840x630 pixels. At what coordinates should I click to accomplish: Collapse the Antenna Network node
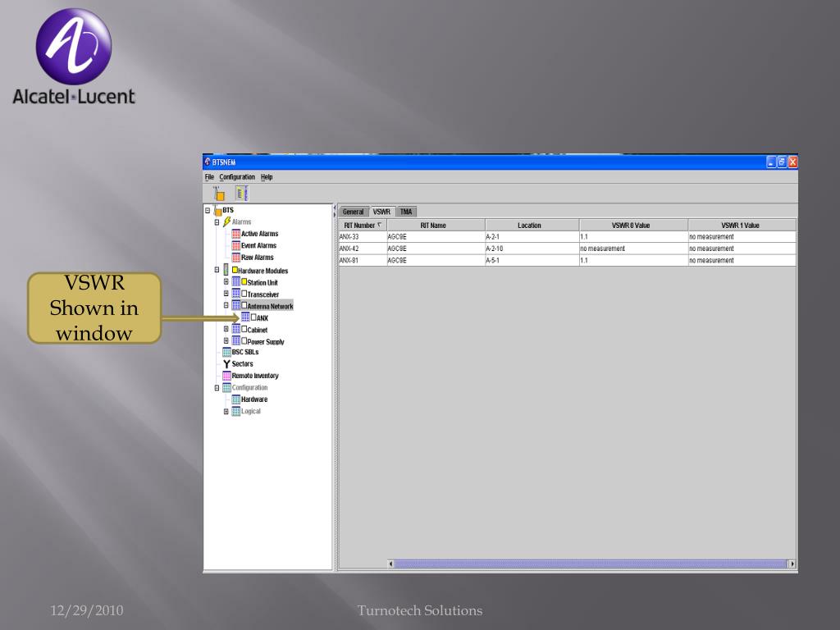[226, 305]
